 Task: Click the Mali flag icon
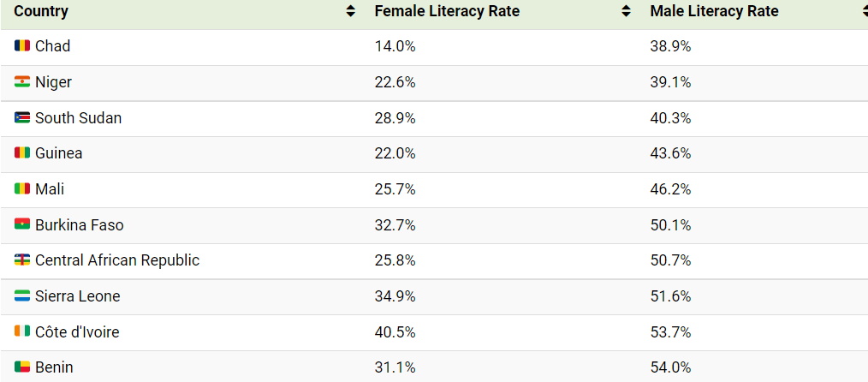click(22, 189)
